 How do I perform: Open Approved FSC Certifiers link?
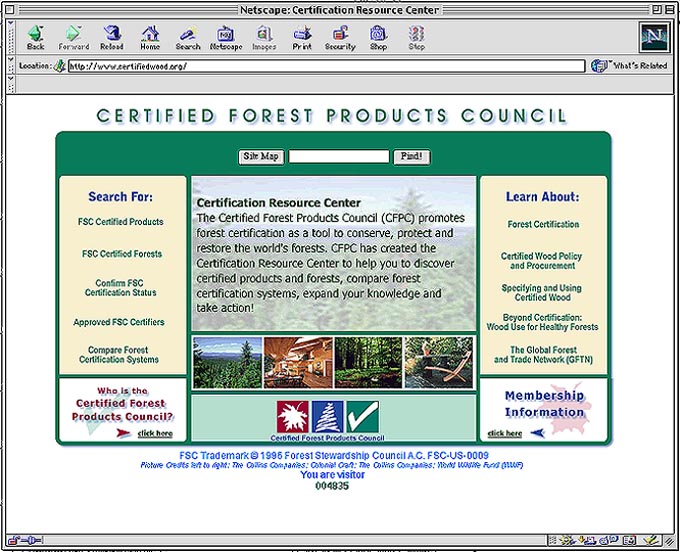(x=119, y=322)
